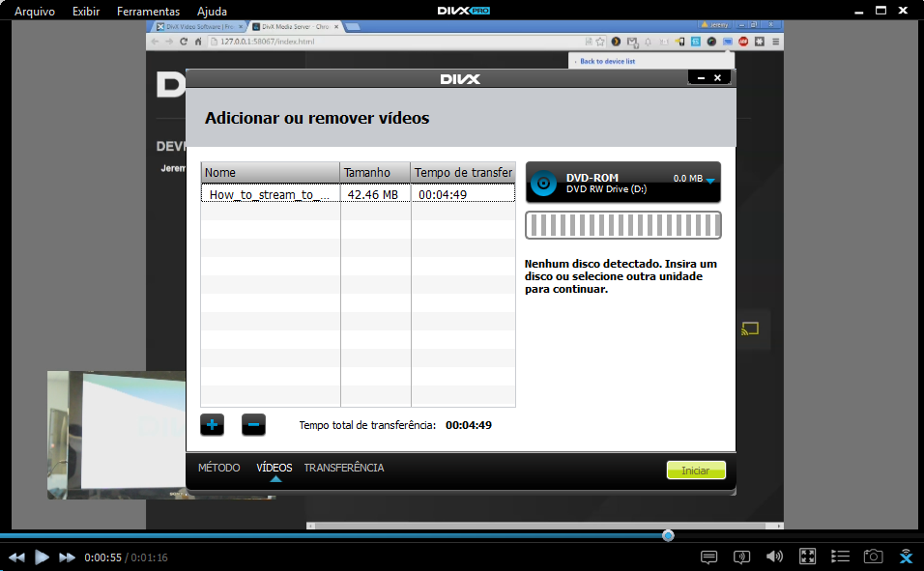Click the Iniciar button

(x=696, y=470)
